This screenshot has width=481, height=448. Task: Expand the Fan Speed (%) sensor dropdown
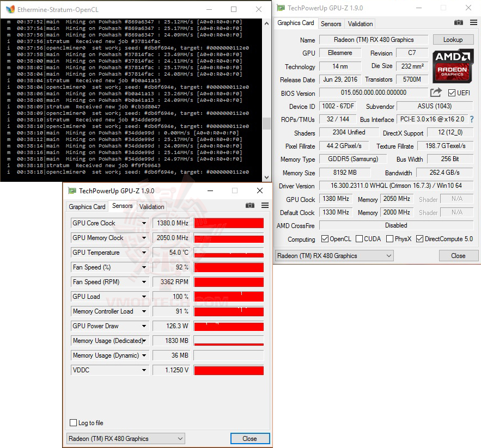click(x=144, y=267)
